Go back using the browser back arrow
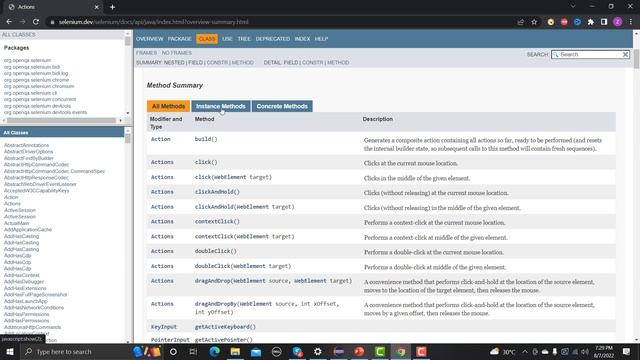The height and width of the screenshot is (360, 640). click(x=9, y=22)
